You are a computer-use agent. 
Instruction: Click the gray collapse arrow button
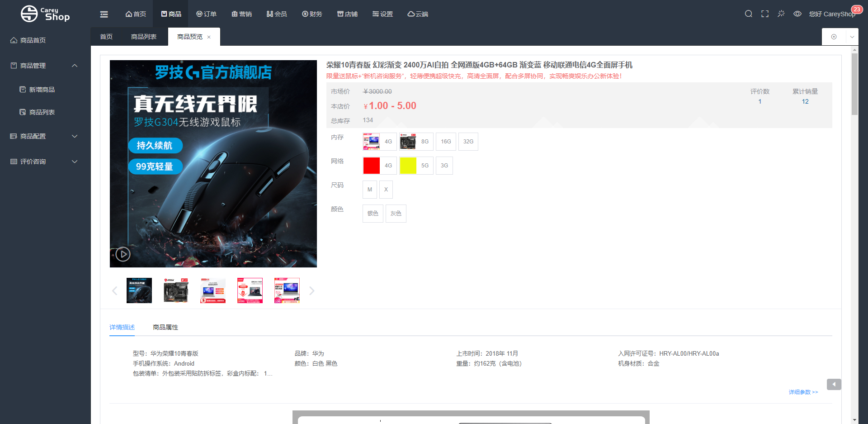pos(834,384)
